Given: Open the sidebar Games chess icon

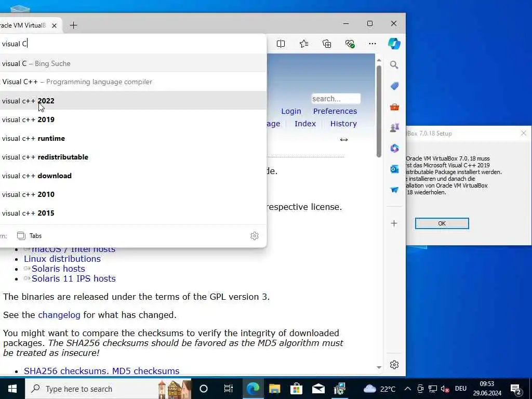Looking at the screenshot, I should click(394, 128).
